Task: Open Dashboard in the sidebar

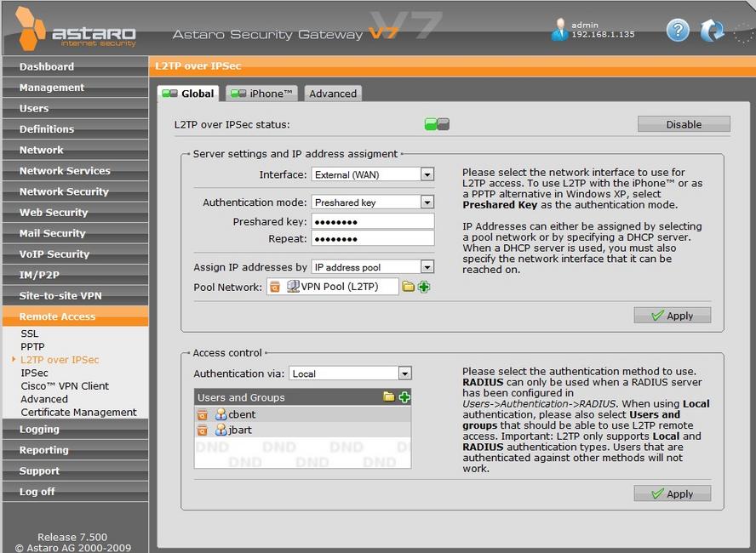Action: point(75,66)
